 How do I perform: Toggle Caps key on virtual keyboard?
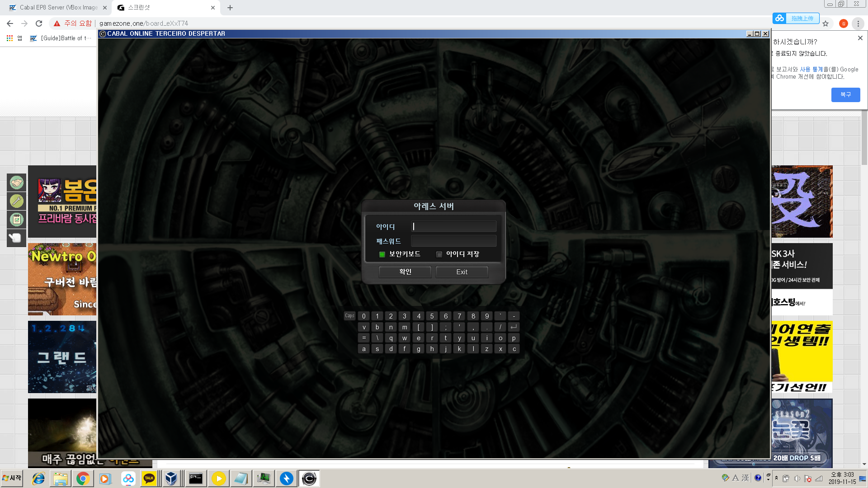click(349, 316)
